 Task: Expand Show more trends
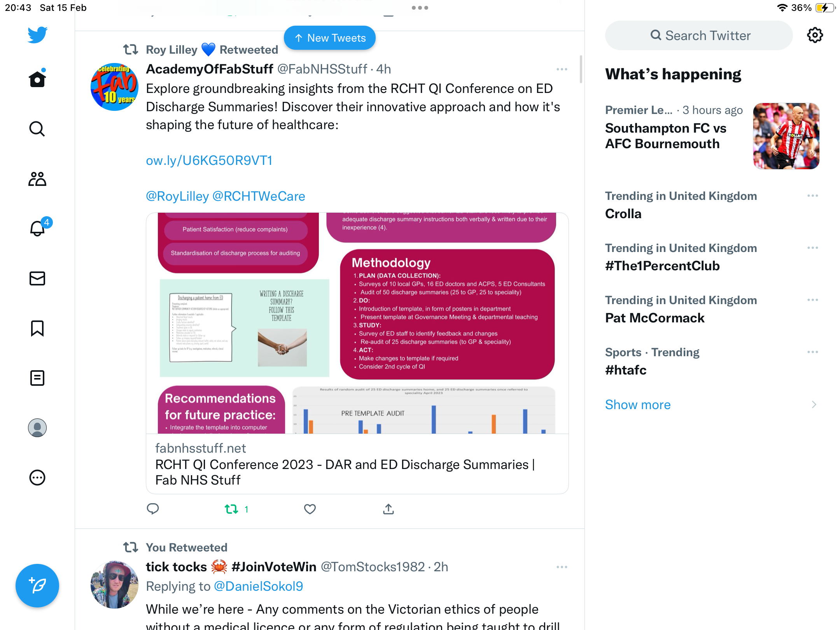coord(638,404)
